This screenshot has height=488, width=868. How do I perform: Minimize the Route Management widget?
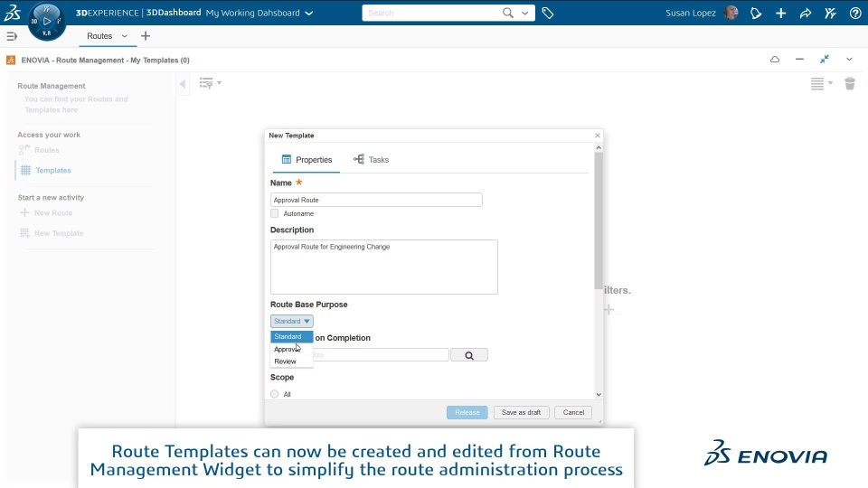pyautogui.click(x=799, y=60)
